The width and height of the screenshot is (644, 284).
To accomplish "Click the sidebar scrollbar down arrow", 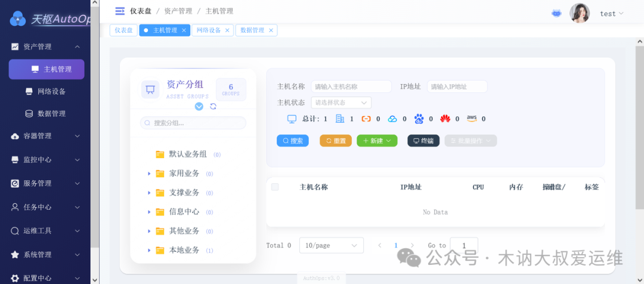I will [95, 280].
